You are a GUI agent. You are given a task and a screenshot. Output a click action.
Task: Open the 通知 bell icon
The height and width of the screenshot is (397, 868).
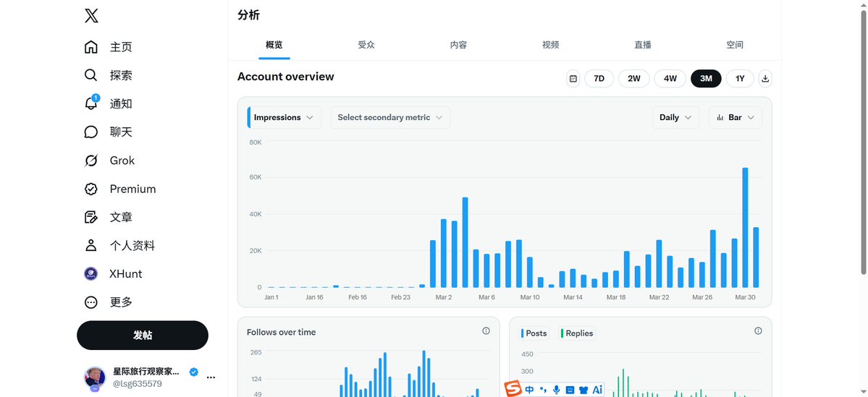coord(90,103)
